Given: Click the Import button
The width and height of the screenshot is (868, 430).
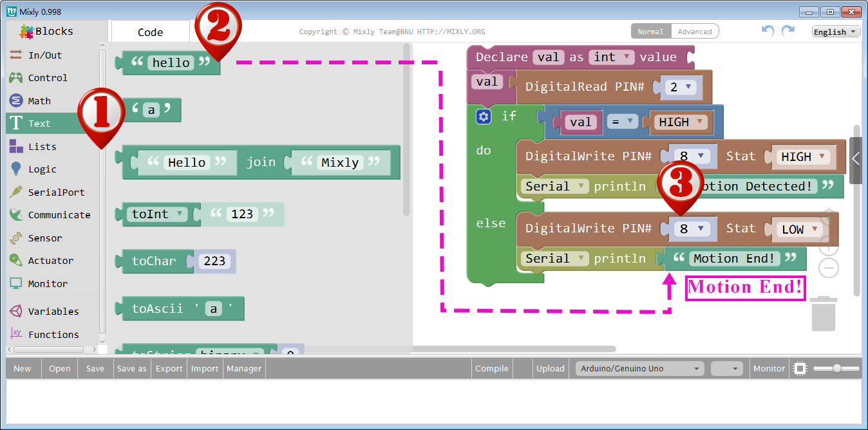Looking at the screenshot, I should [205, 369].
